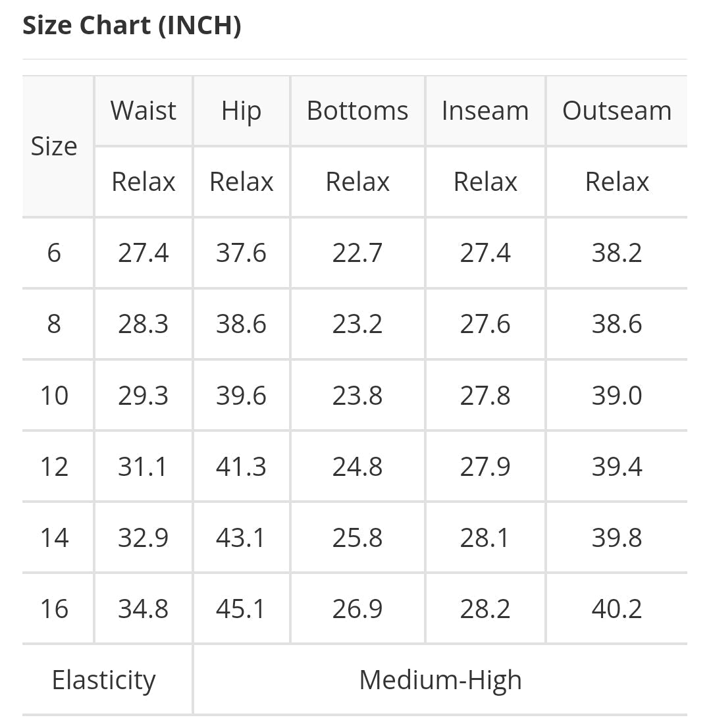Click the Size header cell
Viewport: 711px width, 728px height.
click(54, 146)
